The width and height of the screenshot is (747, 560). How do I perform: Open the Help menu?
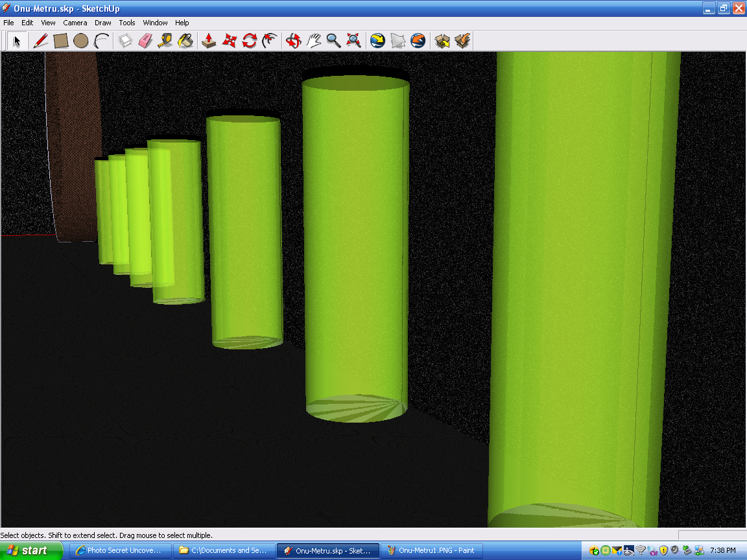(x=182, y=23)
